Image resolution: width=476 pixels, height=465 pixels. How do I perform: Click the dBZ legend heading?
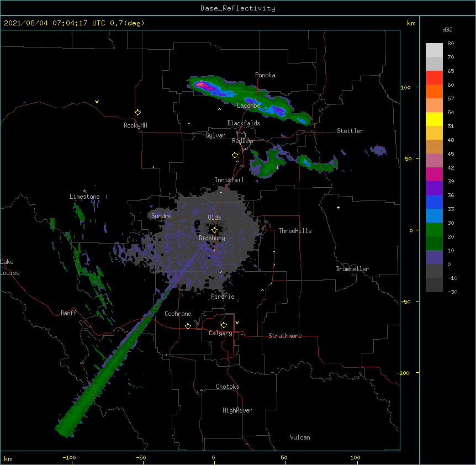[447, 29]
